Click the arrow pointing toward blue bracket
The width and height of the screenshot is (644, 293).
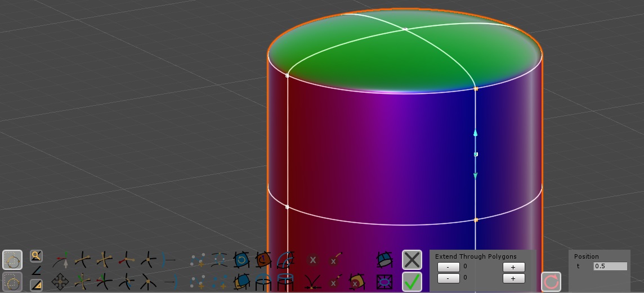(171, 282)
